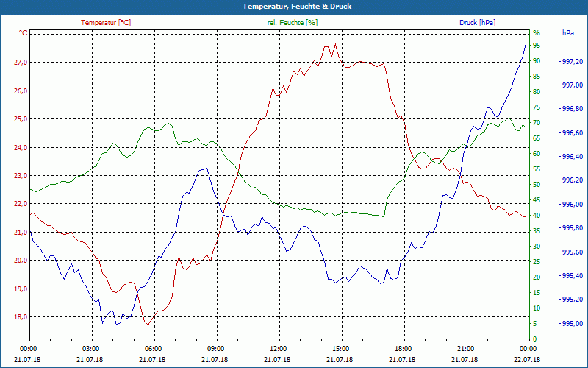Click humidity axis value 80

537,91
